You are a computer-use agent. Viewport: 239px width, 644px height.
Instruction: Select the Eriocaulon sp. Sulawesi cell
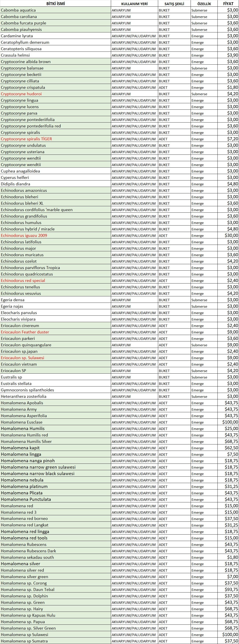(x=22, y=358)
